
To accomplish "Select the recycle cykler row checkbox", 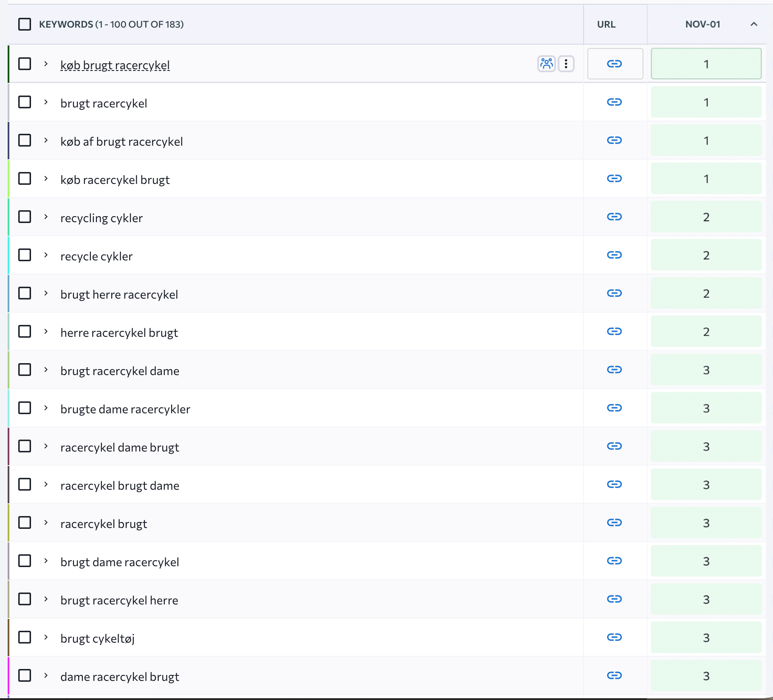I will 25,255.
